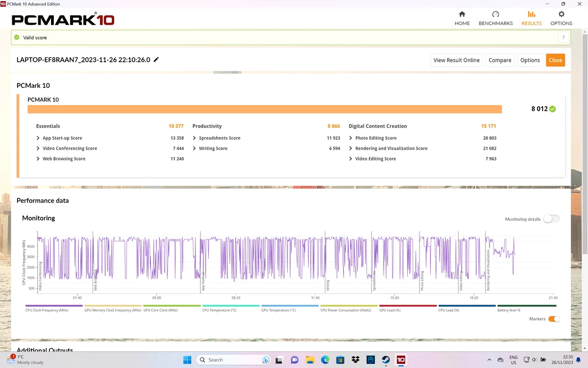Click the PCMark 10 taskbar icon
This screenshot has width=588, height=368.
point(401,360)
